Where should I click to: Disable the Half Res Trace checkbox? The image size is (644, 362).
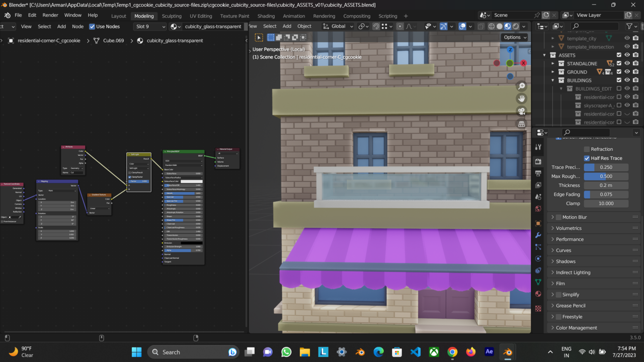[586, 158]
